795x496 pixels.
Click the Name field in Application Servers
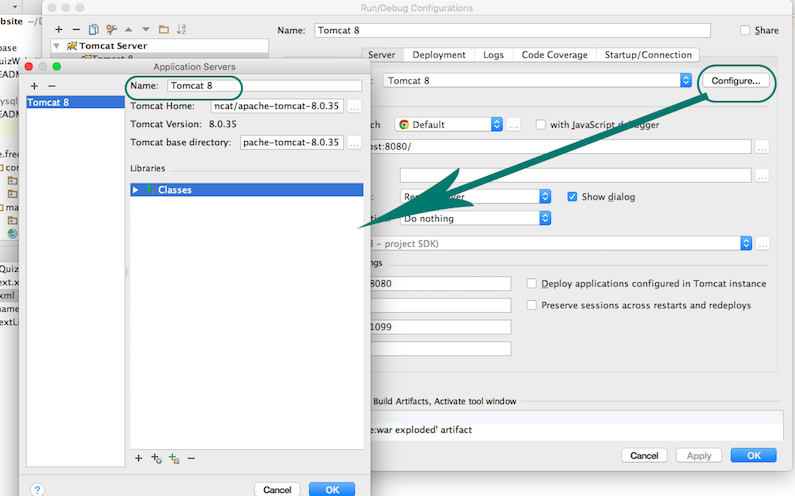[x=264, y=86]
